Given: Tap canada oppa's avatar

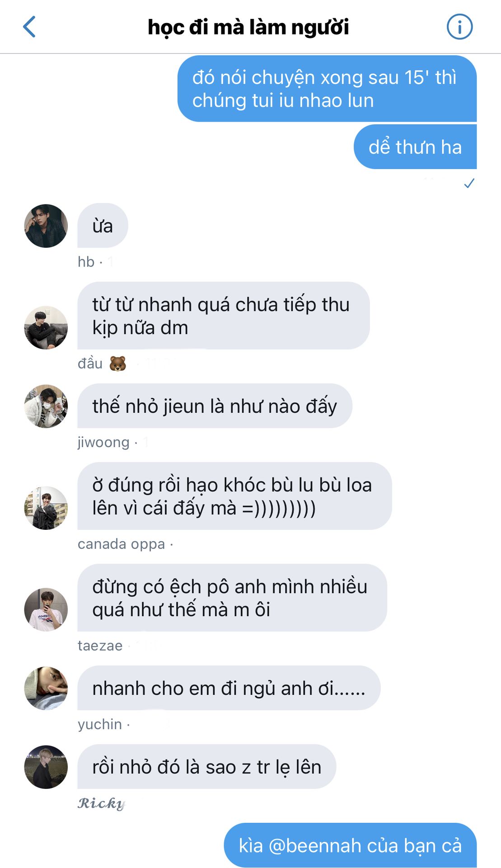Looking at the screenshot, I should tap(46, 508).
